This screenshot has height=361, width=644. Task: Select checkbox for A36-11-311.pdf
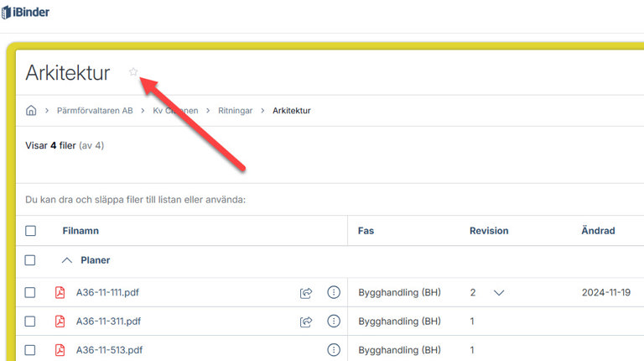pyautogui.click(x=30, y=322)
